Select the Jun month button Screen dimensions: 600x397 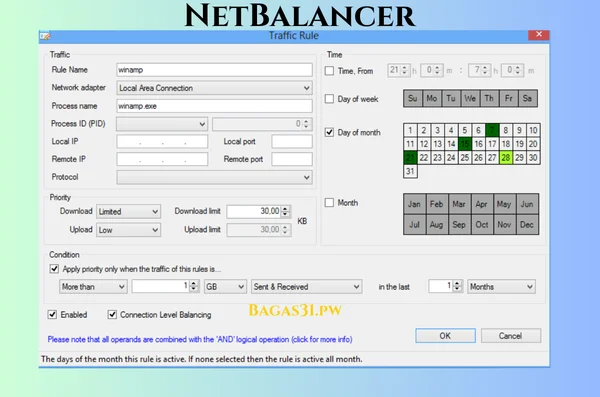pyautogui.click(x=527, y=204)
